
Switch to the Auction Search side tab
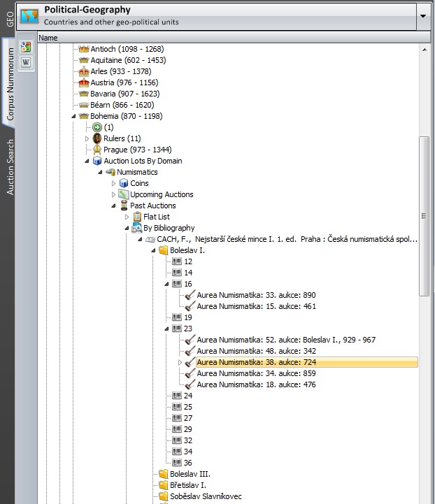coord(10,167)
